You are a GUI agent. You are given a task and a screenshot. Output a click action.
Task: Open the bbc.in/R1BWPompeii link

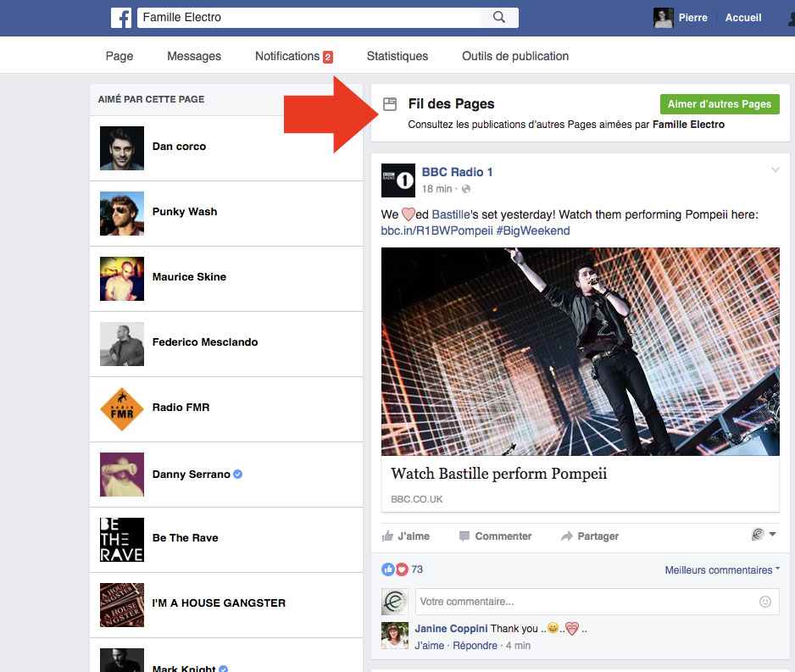click(x=436, y=231)
